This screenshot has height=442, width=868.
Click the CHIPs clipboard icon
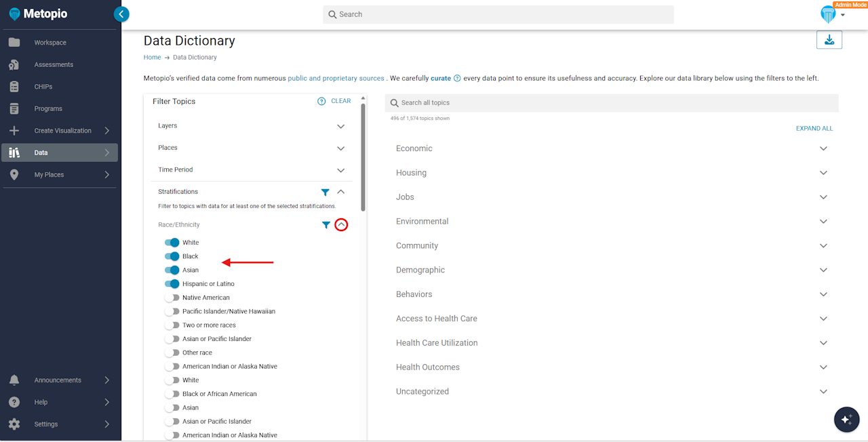pos(14,87)
